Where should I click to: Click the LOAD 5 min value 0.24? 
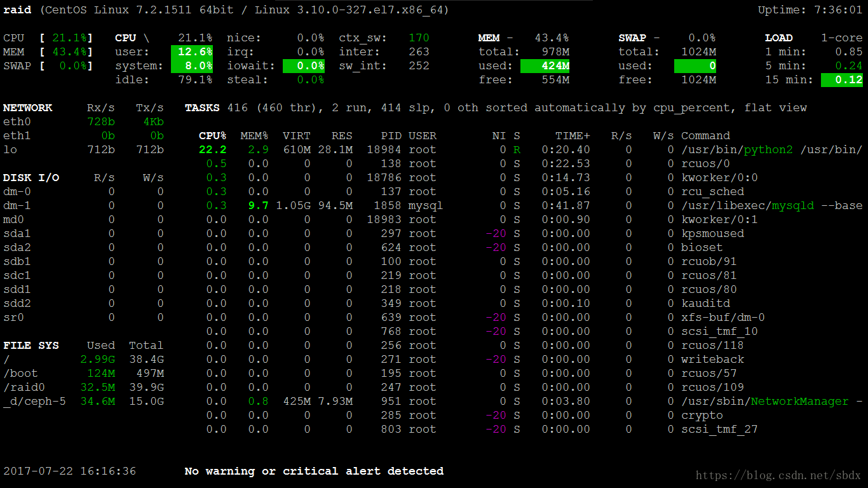coord(849,66)
